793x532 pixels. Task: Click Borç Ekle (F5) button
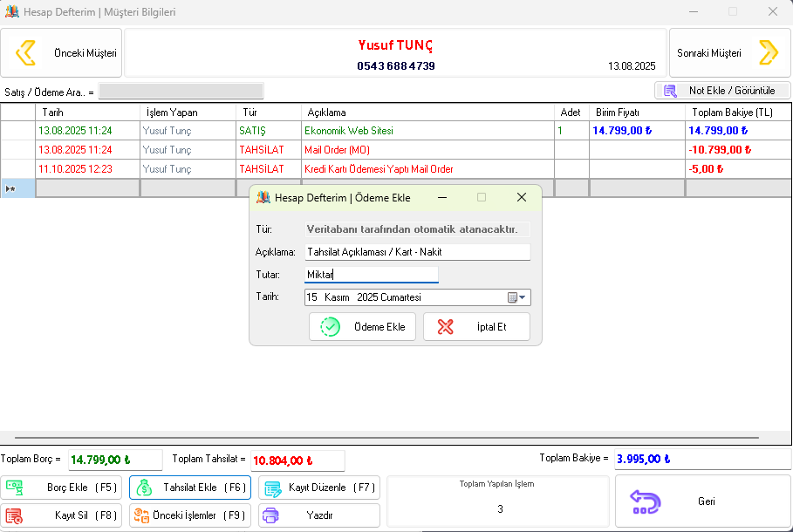coord(62,488)
